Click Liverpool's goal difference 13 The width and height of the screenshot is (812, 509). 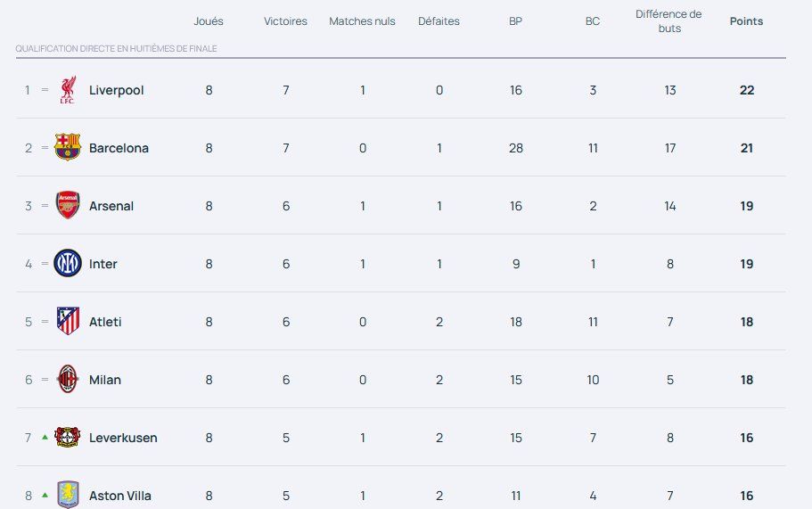[x=670, y=90]
